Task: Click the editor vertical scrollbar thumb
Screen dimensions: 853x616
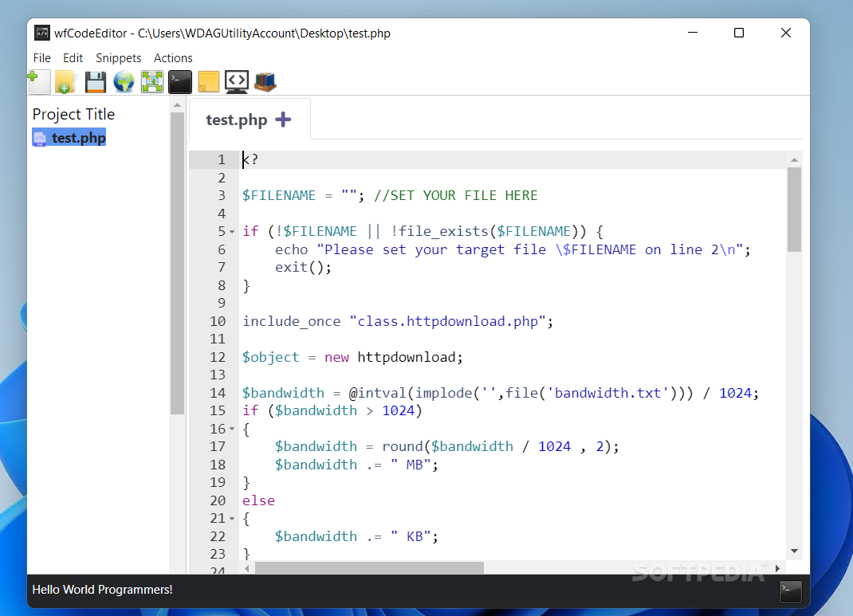Action: [794, 210]
